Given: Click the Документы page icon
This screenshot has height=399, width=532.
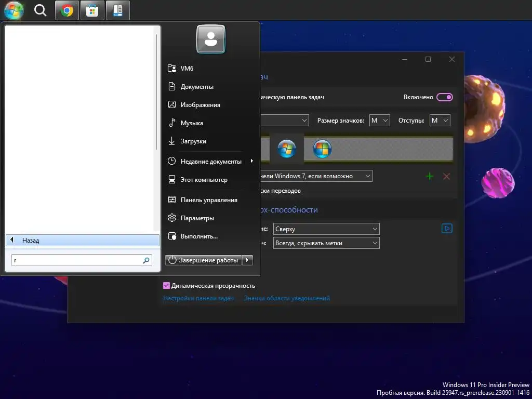Looking at the screenshot, I should (x=172, y=87).
